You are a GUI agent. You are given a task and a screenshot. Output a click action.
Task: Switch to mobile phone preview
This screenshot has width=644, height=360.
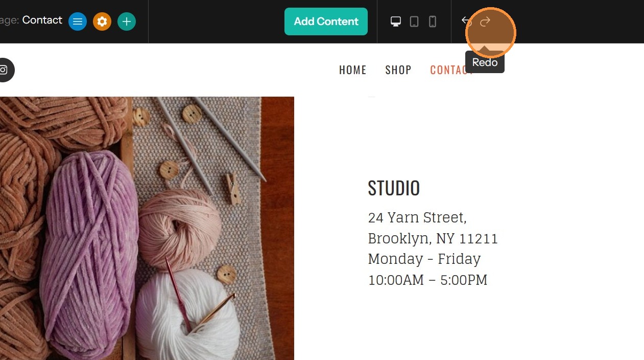433,21
